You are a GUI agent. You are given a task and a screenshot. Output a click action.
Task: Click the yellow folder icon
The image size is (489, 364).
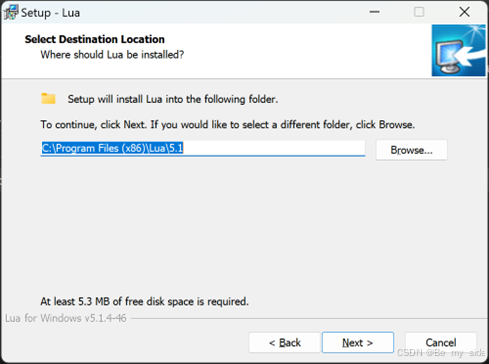[48, 99]
